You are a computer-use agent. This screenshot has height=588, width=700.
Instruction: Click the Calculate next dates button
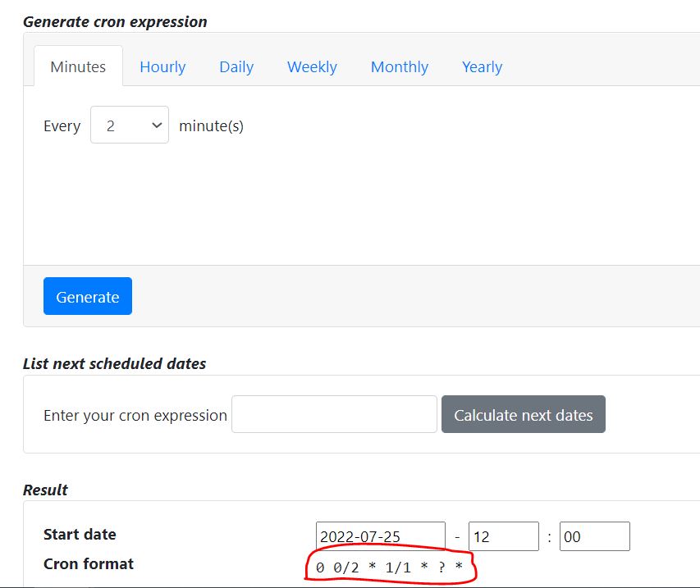524,415
